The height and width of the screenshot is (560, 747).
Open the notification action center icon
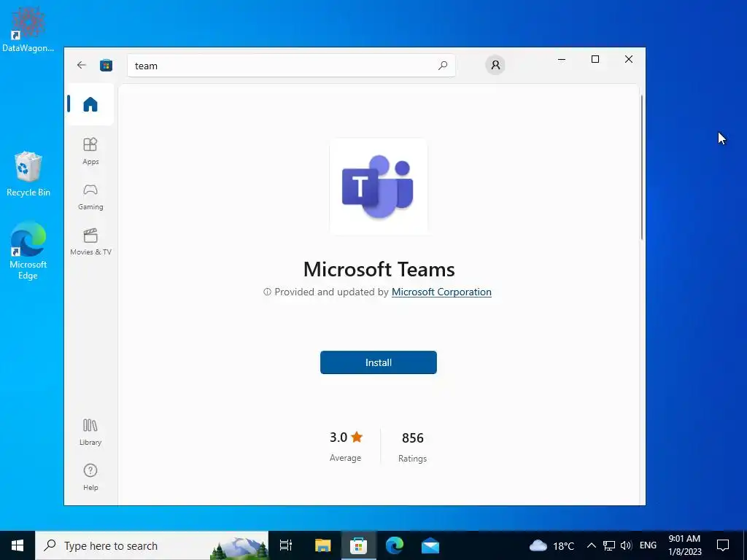tap(723, 545)
